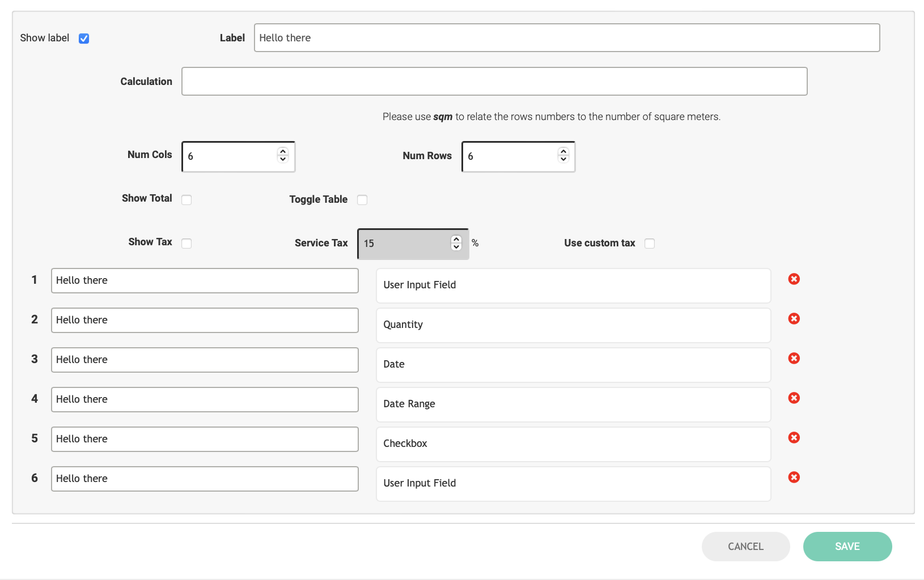The width and height of the screenshot is (924, 580).
Task: Click the Num Cols stepper arrows
Action: pos(283,155)
